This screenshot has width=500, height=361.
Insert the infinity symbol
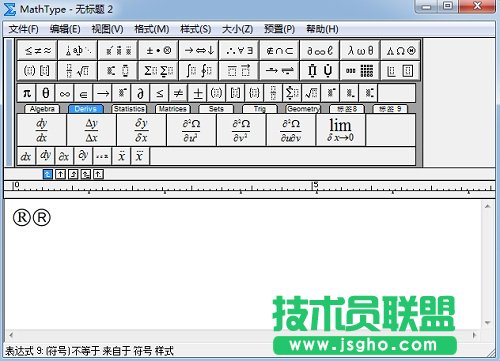point(65,93)
